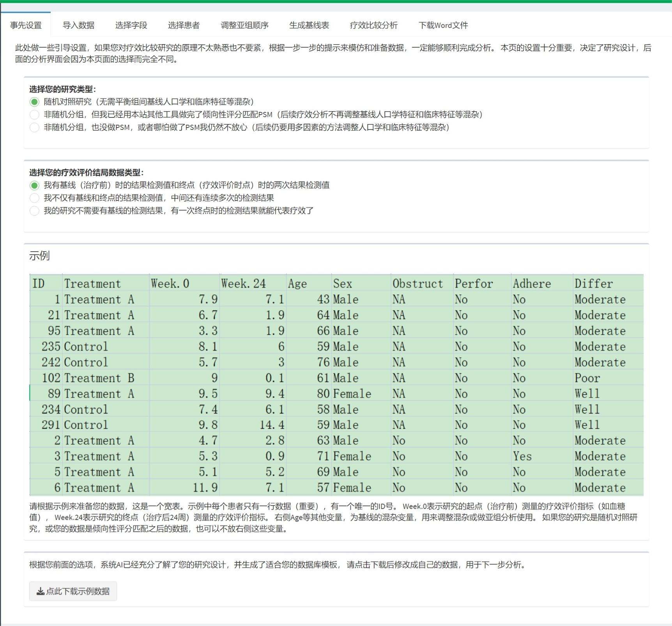Click the 根据您前面的选项 instruction text
672x626 pixels.
278,565
